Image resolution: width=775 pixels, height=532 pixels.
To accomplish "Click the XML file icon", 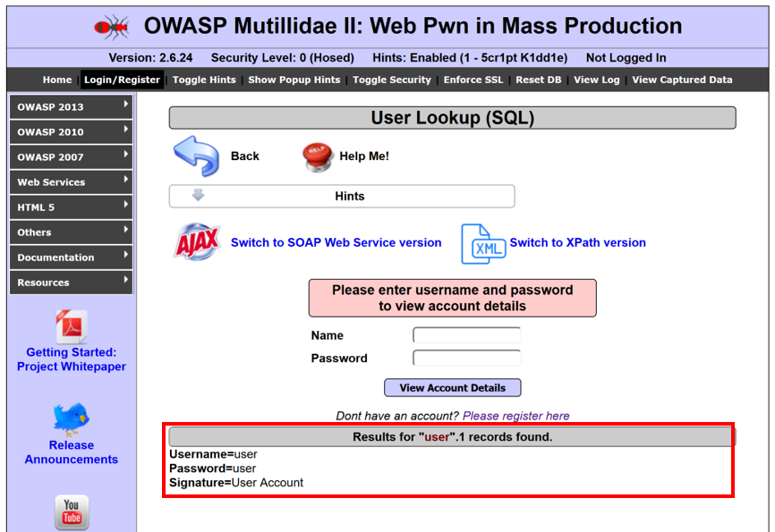I will coord(483,243).
